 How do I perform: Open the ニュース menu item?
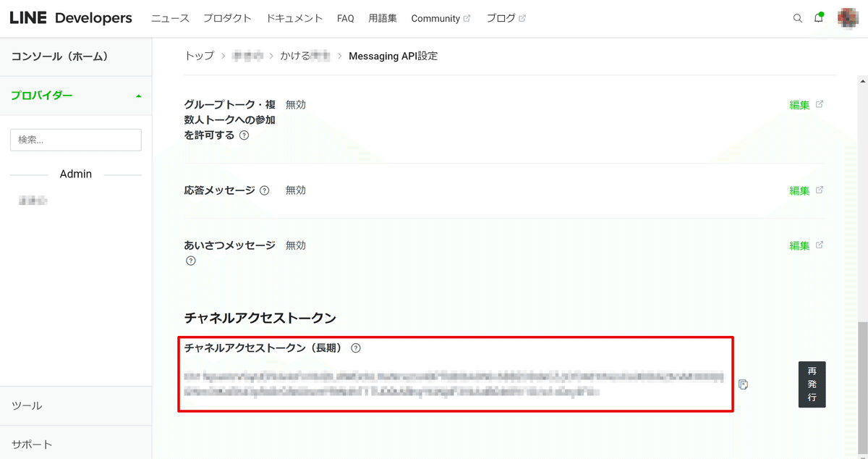coord(170,18)
